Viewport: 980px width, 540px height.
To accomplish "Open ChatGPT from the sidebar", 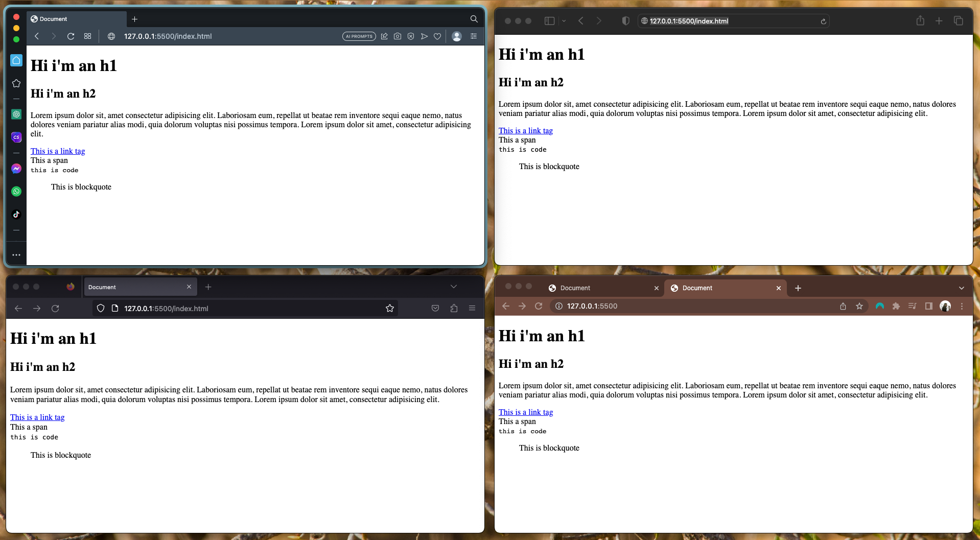I will tap(16, 114).
